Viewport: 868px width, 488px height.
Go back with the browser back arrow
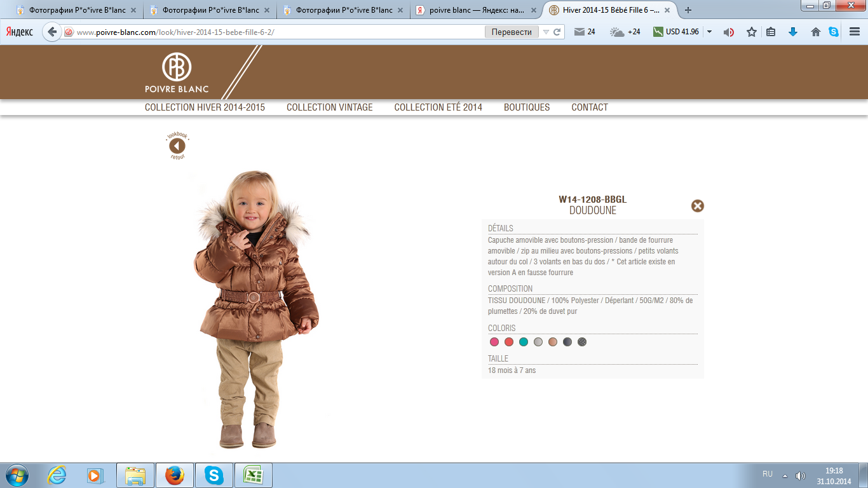(x=52, y=32)
